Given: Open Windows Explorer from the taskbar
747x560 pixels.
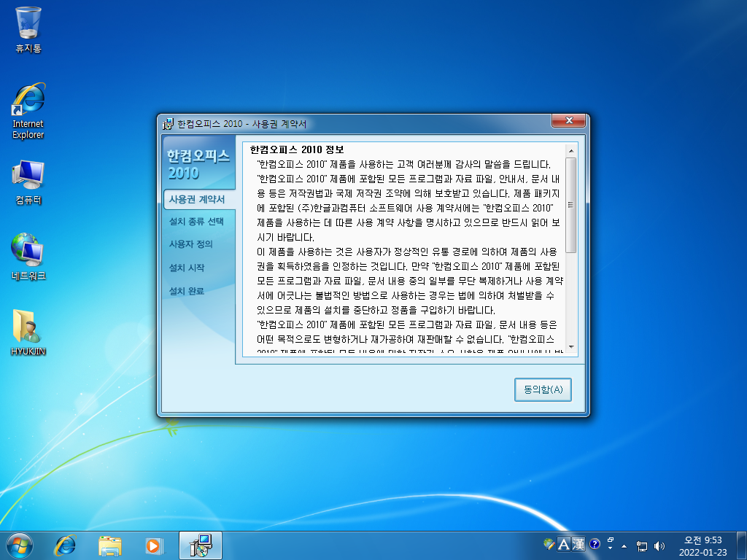Looking at the screenshot, I should (109, 545).
